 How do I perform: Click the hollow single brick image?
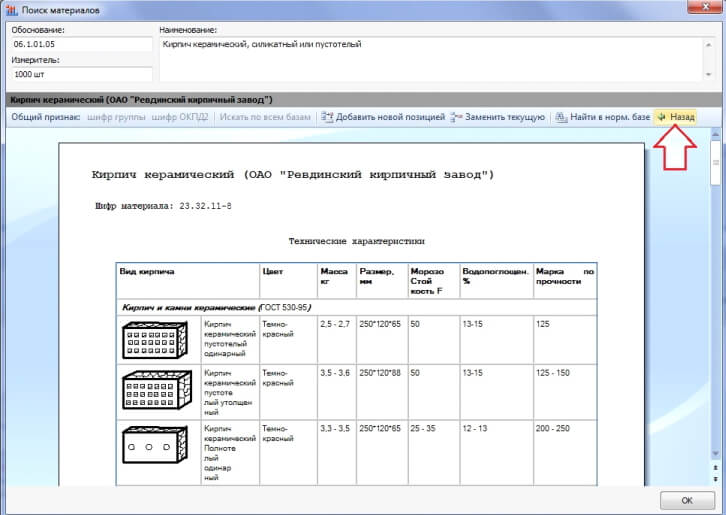click(x=155, y=340)
